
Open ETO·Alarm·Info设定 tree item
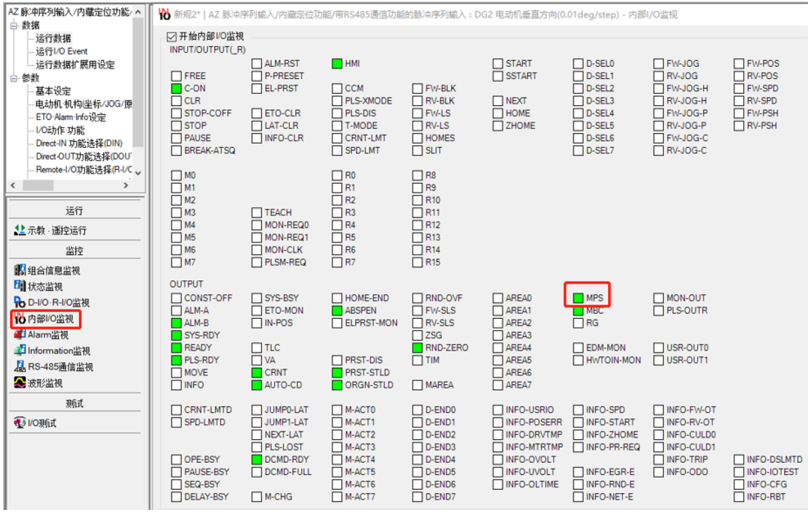(70, 118)
